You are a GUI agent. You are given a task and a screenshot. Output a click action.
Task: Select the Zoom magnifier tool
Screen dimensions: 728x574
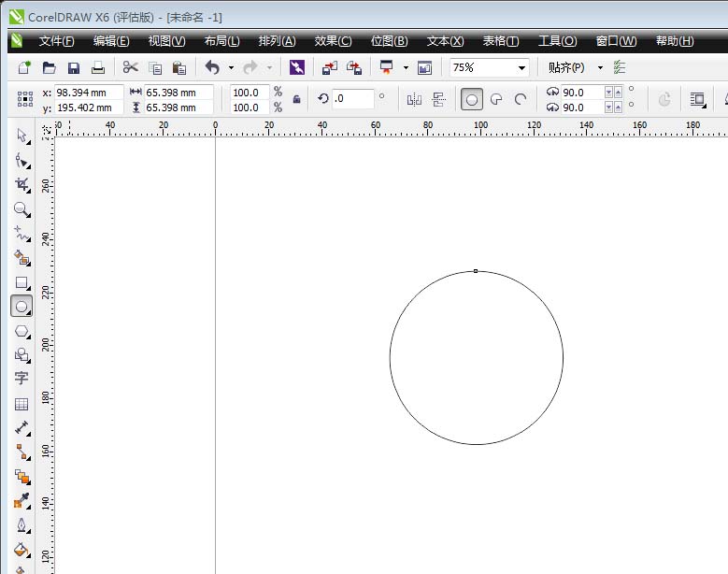[x=21, y=208]
